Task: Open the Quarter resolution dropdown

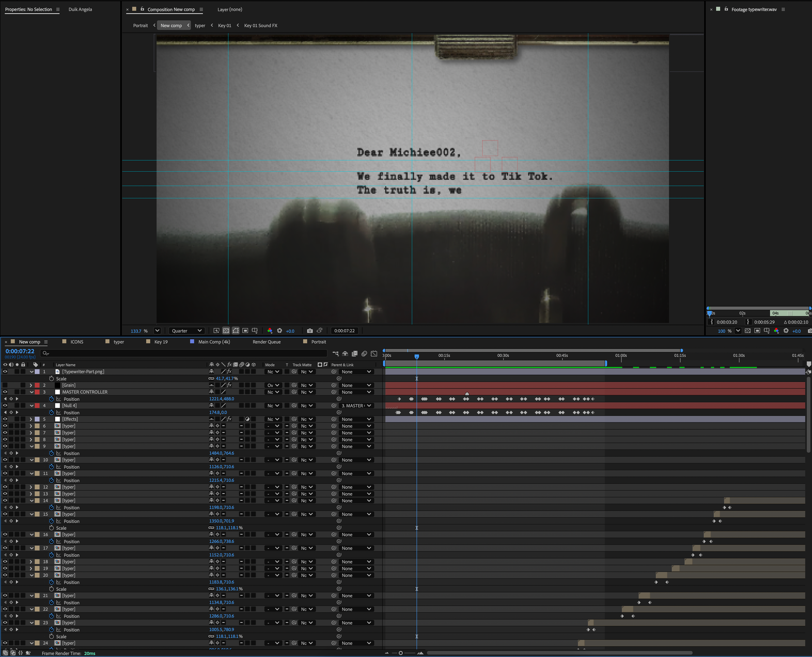Action: [186, 331]
